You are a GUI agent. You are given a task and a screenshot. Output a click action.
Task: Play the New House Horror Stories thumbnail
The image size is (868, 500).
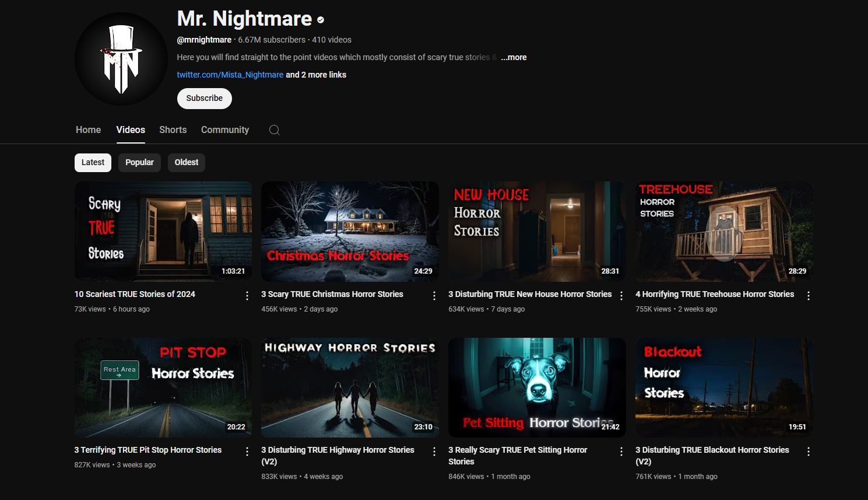click(x=537, y=232)
